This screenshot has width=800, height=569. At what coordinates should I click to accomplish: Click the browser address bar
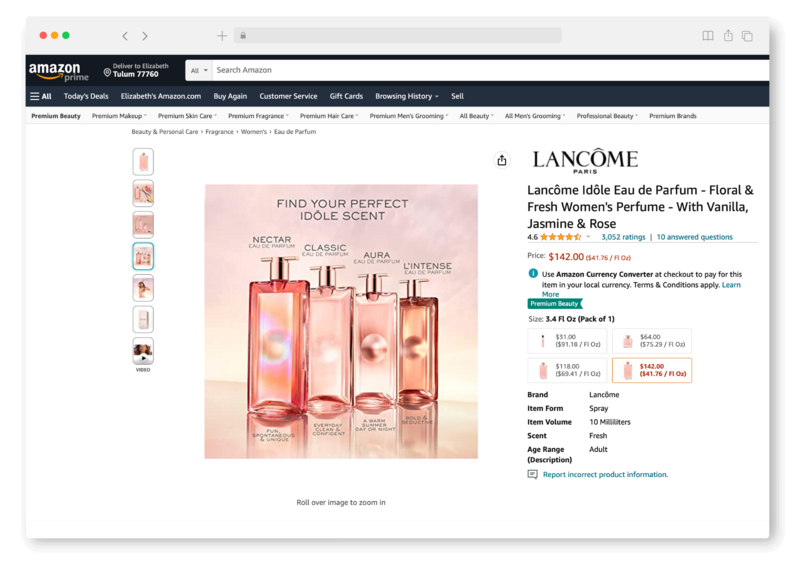[x=398, y=36]
